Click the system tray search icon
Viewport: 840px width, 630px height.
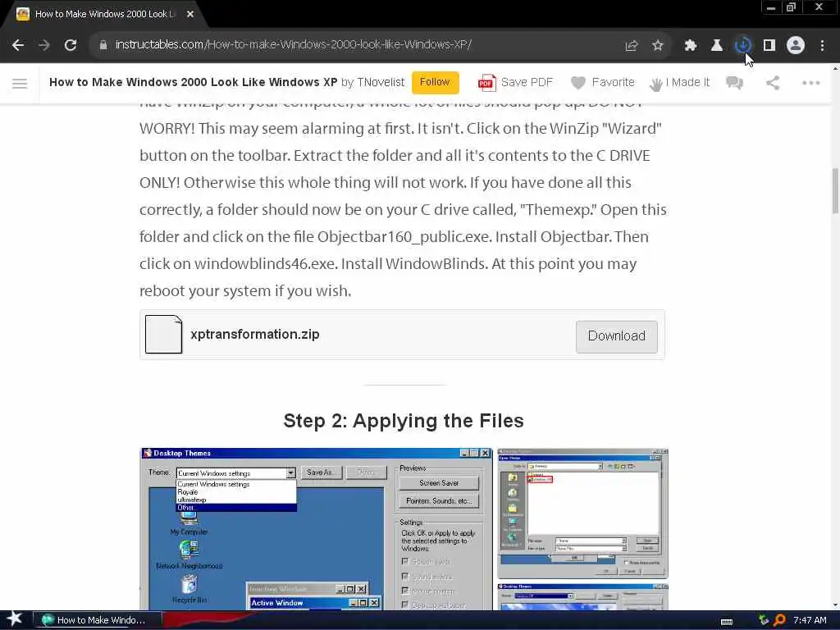tap(779, 620)
